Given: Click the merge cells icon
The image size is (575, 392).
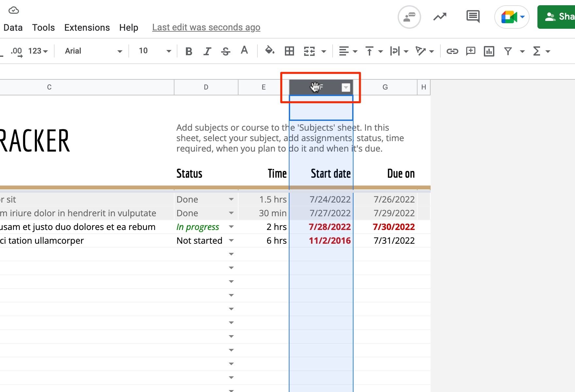Looking at the screenshot, I should [309, 51].
